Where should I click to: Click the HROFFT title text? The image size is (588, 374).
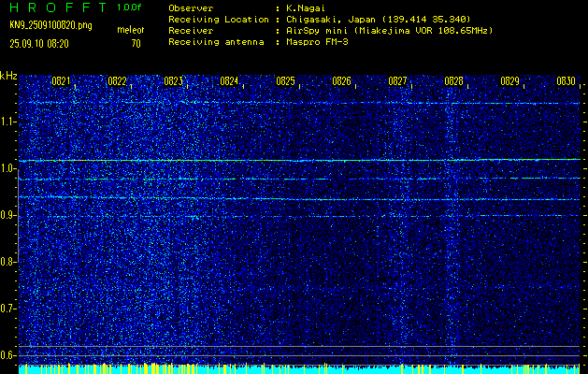coord(58,7)
